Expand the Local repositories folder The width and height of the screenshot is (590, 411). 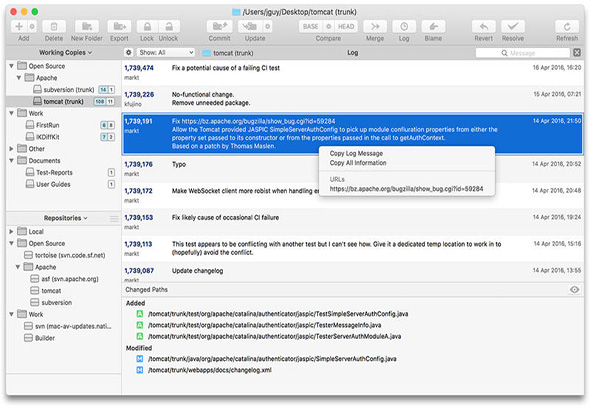tap(11, 231)
